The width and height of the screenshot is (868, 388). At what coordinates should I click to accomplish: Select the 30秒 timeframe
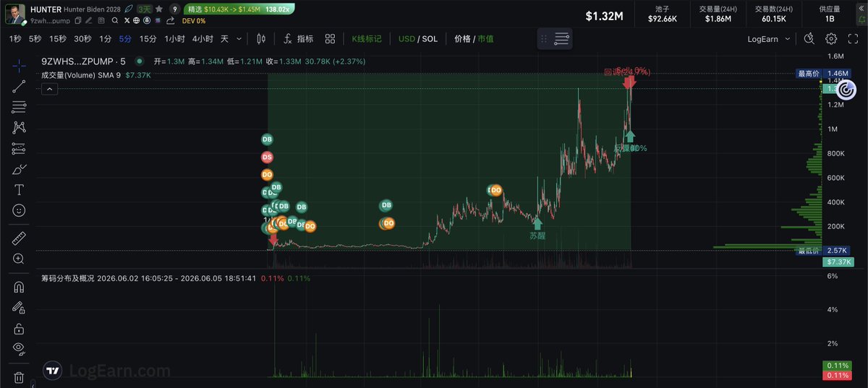pos(82,39)
